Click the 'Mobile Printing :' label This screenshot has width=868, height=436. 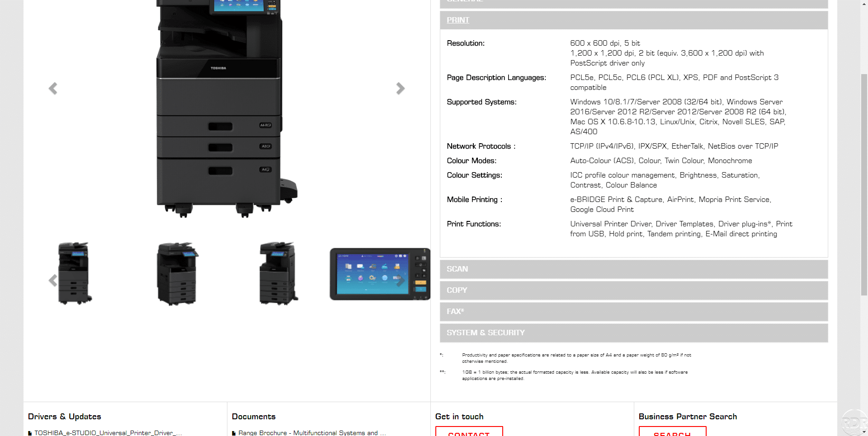[475, 200]
